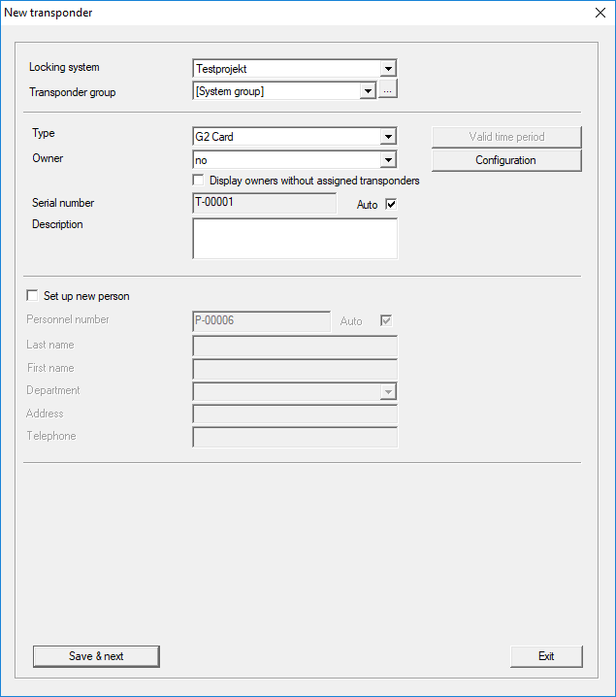
Task: Enable Display owners without assigned transponders
Action: 199,181
